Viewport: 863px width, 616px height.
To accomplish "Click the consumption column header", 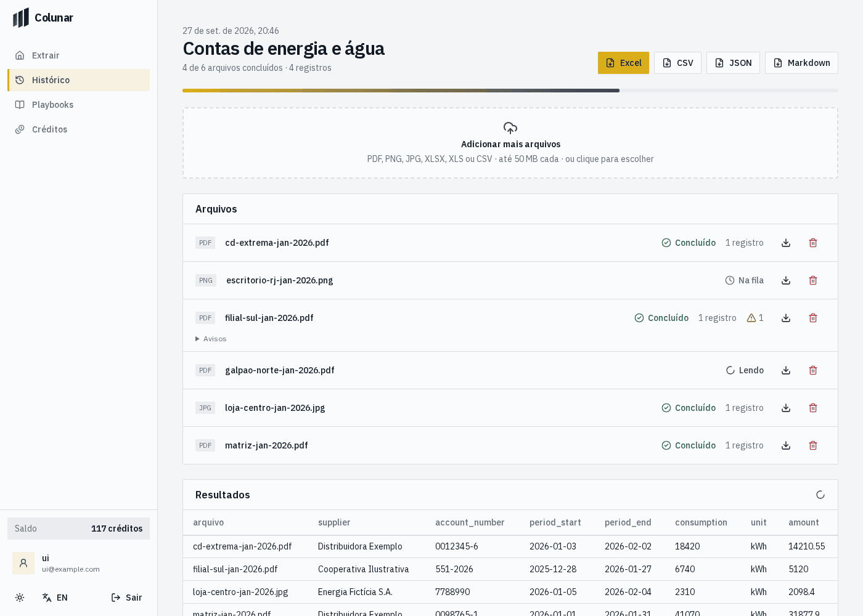I will point(701,522).
